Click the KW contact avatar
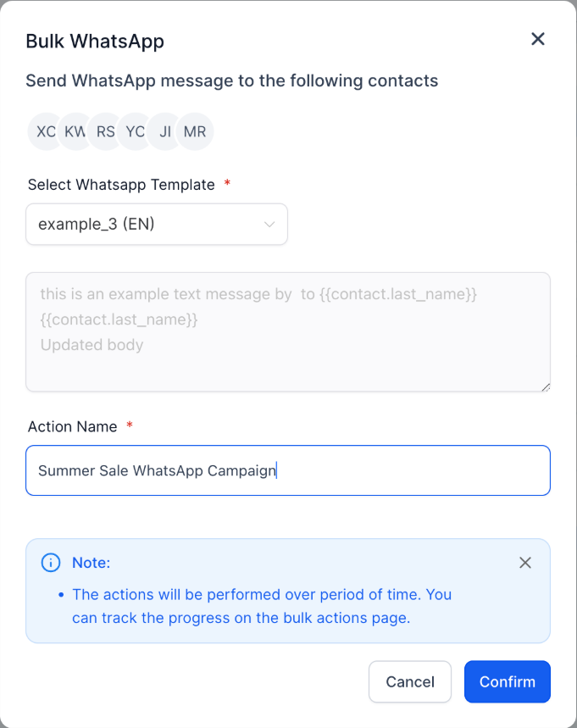The image size is (577, 728). point(75,132)
